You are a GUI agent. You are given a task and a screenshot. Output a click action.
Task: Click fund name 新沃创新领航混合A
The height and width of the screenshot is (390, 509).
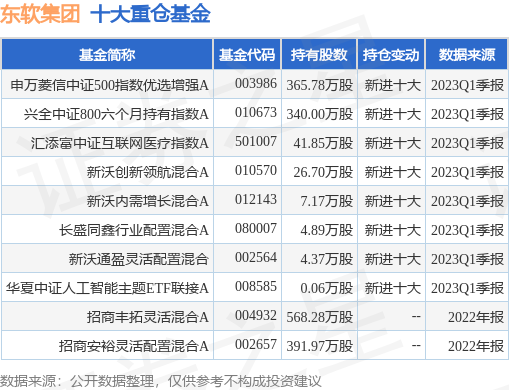(x=148, y=172)
